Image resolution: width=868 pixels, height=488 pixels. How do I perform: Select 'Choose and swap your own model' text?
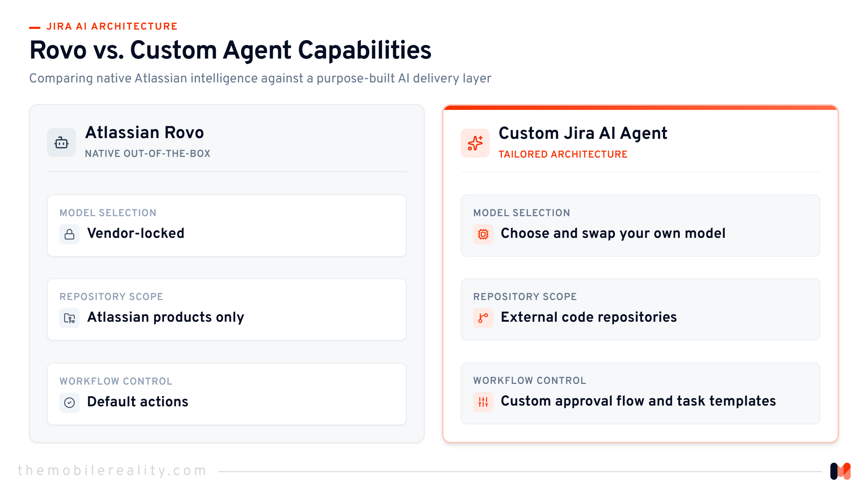coord(613,234)
